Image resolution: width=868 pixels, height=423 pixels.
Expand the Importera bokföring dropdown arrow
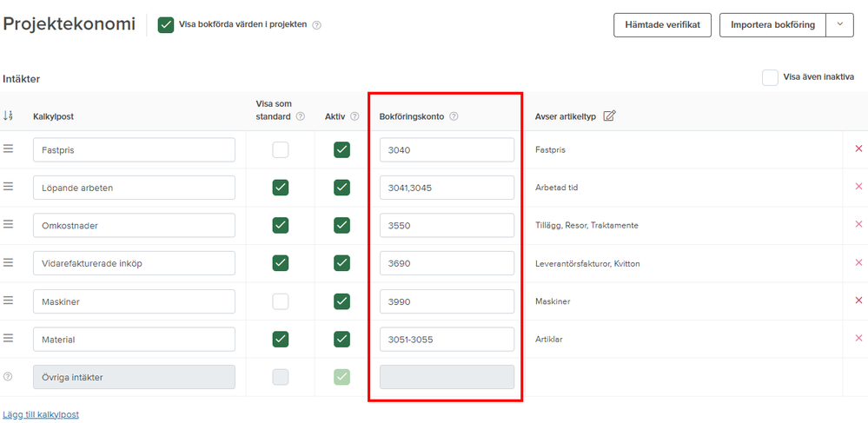(x=839, y=24)
